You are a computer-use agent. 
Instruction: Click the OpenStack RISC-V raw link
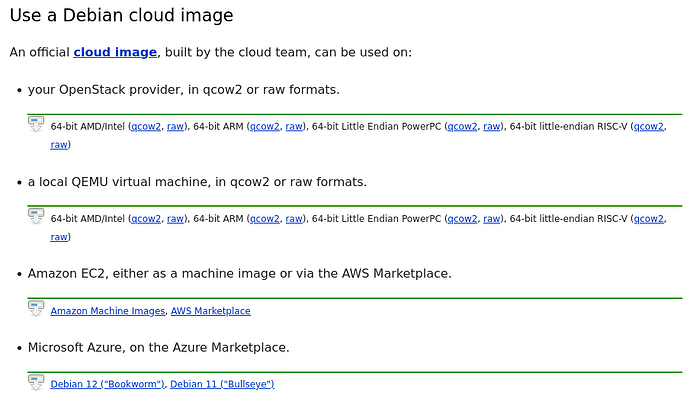tap(59, 145)
